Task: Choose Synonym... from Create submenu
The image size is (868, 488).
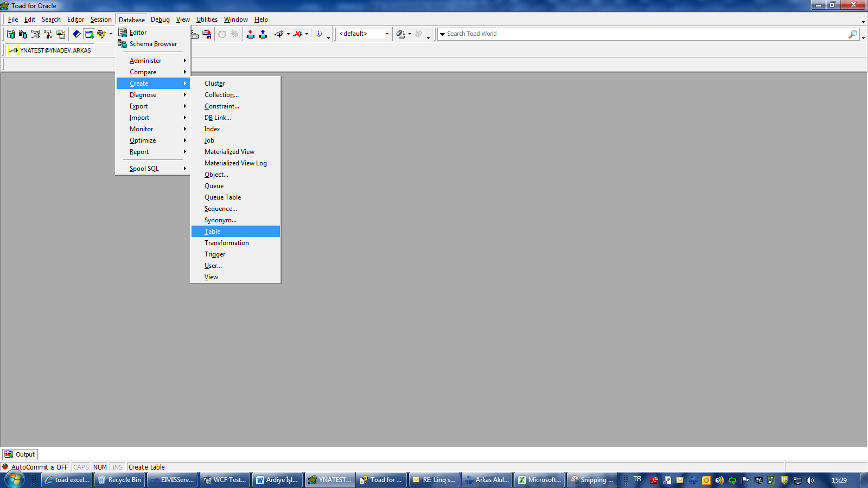Action: coord(235,220)
